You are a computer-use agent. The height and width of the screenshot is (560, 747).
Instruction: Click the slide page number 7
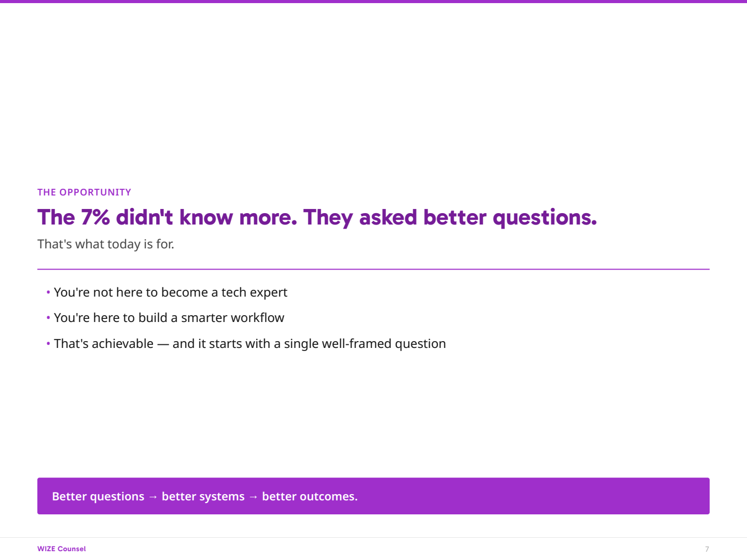(707, 549)
